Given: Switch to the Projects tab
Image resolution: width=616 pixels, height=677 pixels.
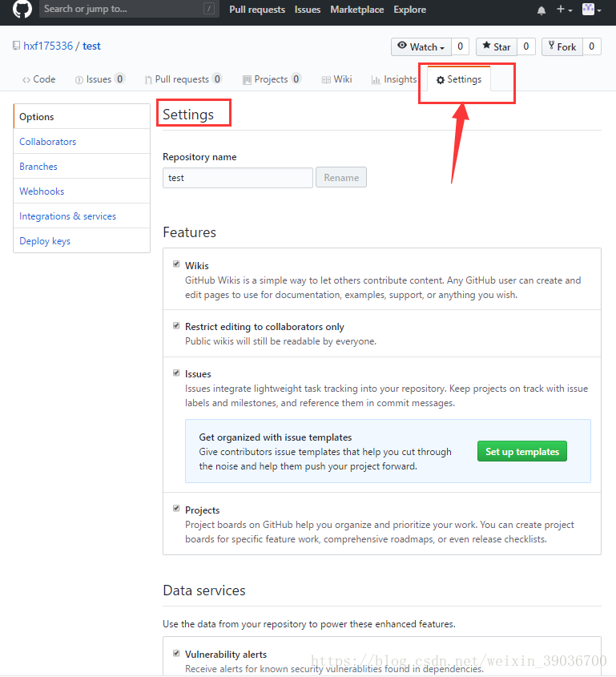Looking at the screenshot, I should click(272, 79).
